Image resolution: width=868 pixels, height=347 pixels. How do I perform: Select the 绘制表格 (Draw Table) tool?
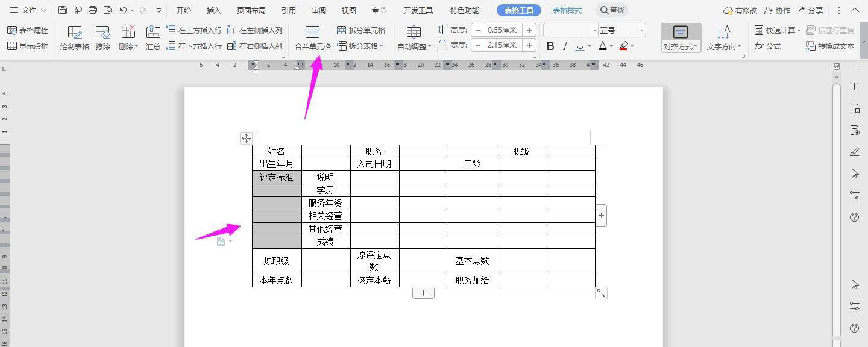pos(74,36)
